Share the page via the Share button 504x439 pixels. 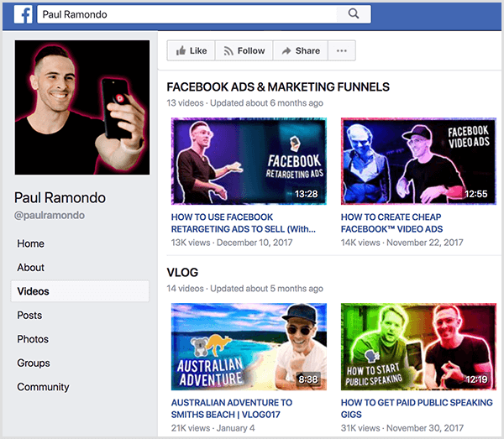[300, 50]
